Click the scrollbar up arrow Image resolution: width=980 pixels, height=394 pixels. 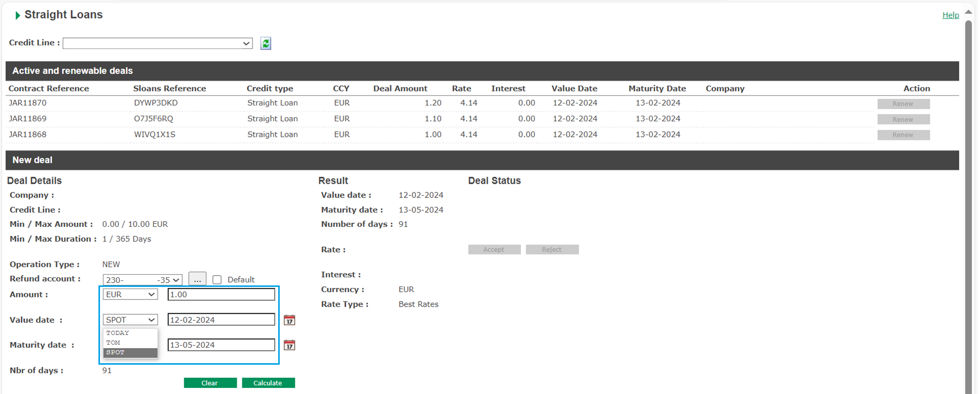[968, 12]
